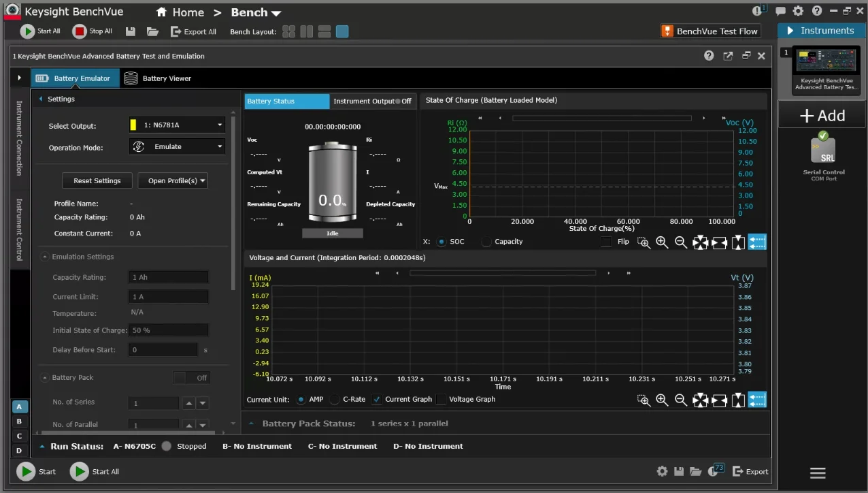
Task: Go to Home in breadcrumb
Action: click(x=180, y=13)
